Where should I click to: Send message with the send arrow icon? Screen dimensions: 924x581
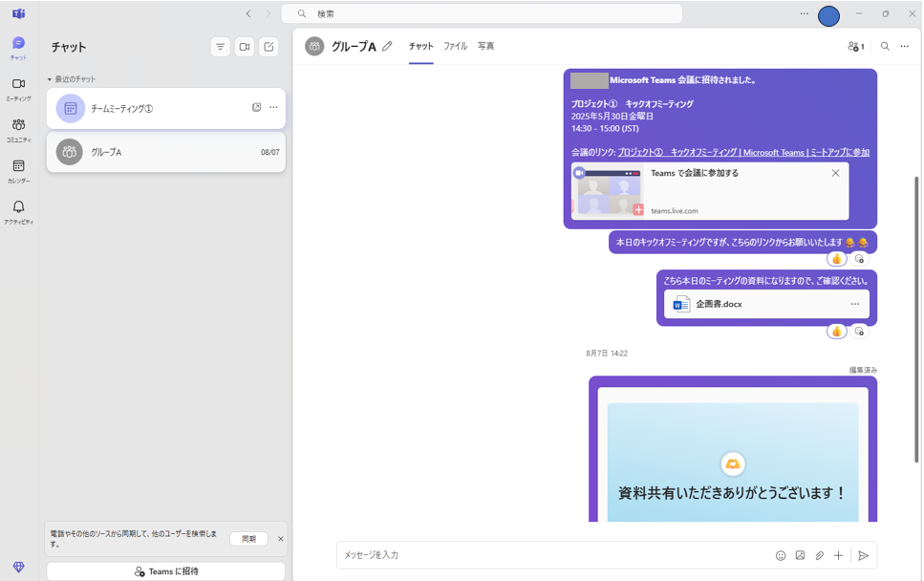coord(864,554)
